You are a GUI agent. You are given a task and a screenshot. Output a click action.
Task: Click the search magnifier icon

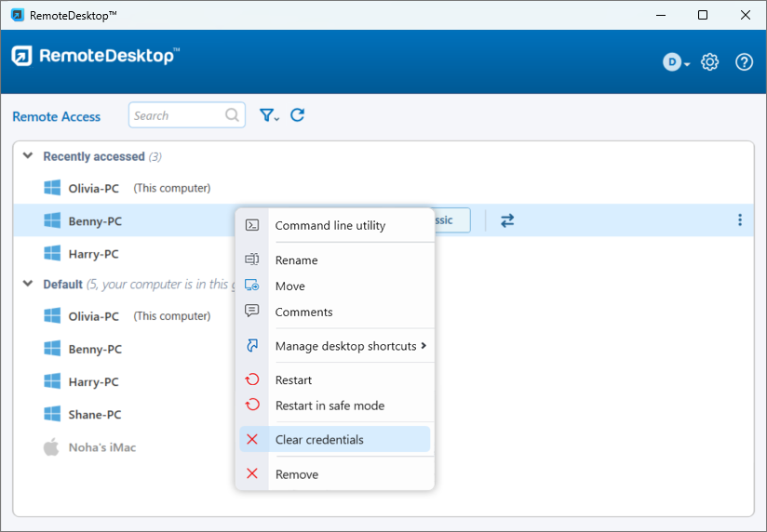tap(232, 115)
